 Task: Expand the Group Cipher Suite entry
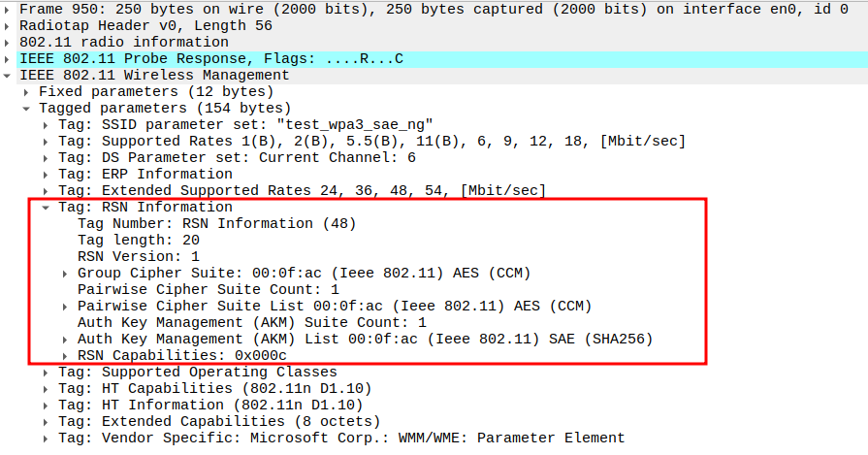click(65, 274)
